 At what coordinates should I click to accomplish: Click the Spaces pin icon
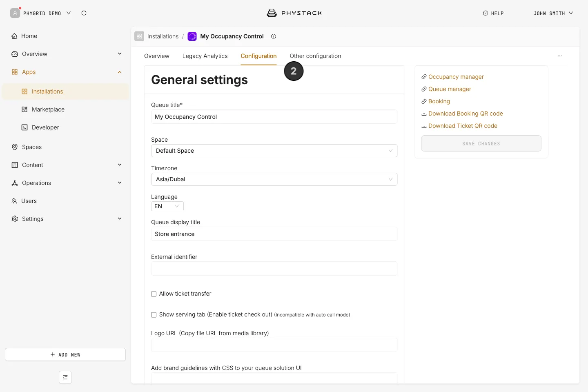(15, 147)
